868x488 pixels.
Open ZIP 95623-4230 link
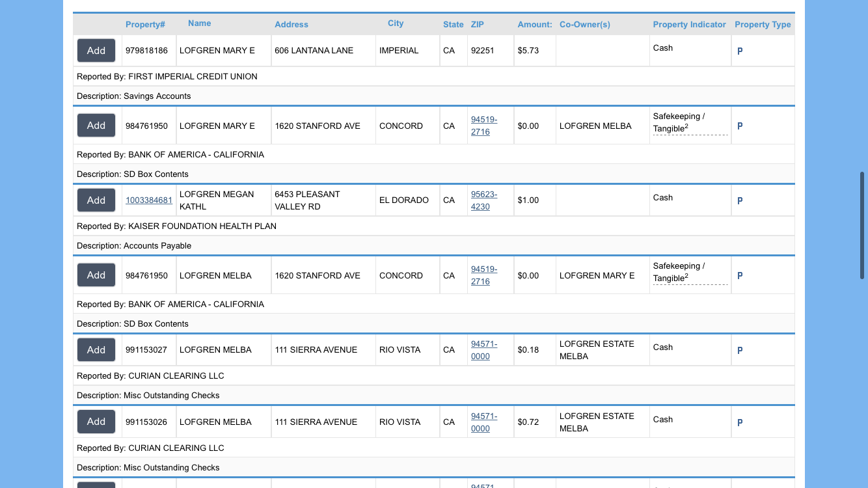point(484,200)
